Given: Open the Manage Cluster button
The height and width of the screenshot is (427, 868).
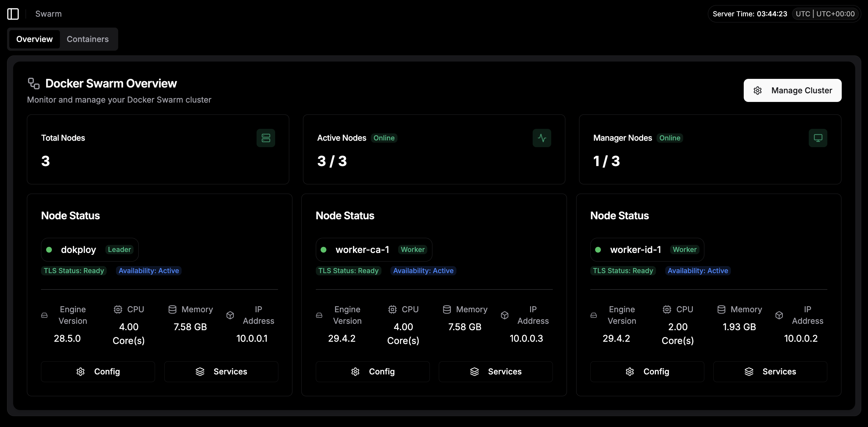Looking at the screenshot, I should point(792,90).
